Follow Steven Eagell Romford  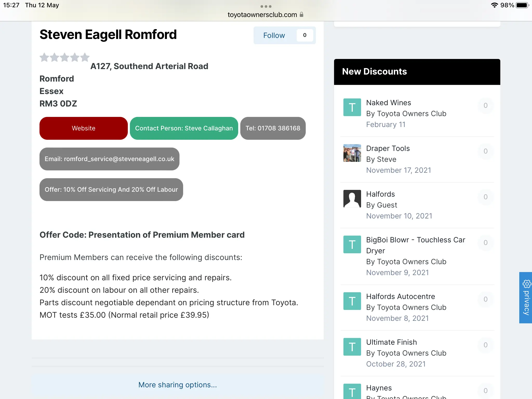coord(274,35)
